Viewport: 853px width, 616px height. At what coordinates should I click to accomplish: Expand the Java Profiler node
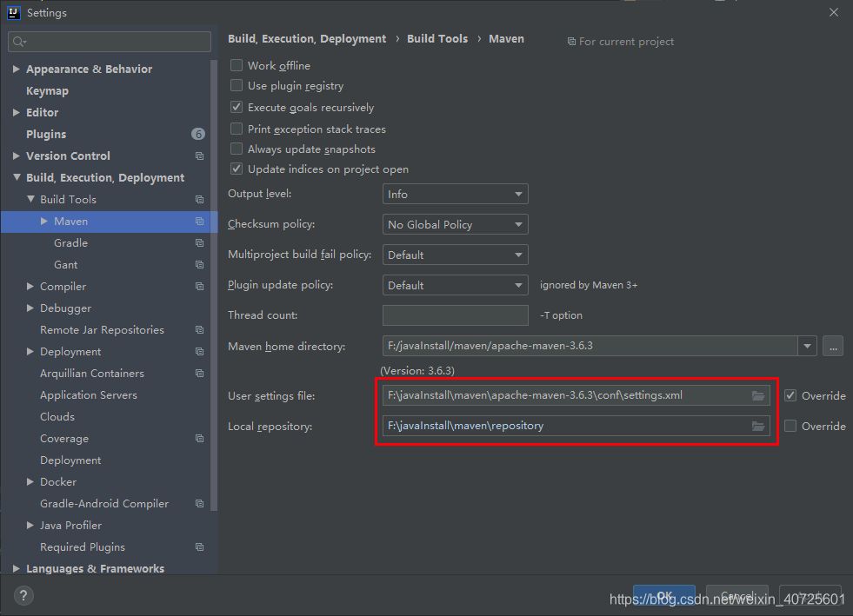(30, 525)
